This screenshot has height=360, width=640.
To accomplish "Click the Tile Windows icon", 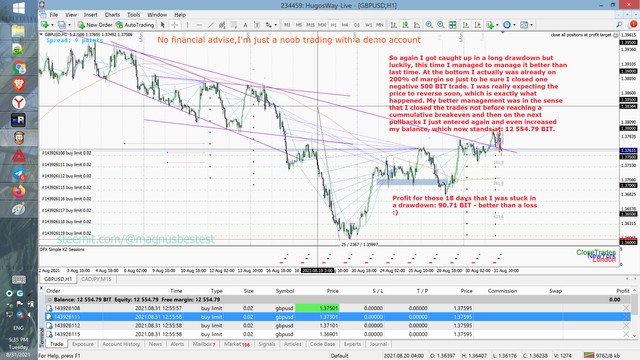I will [452, 25].
